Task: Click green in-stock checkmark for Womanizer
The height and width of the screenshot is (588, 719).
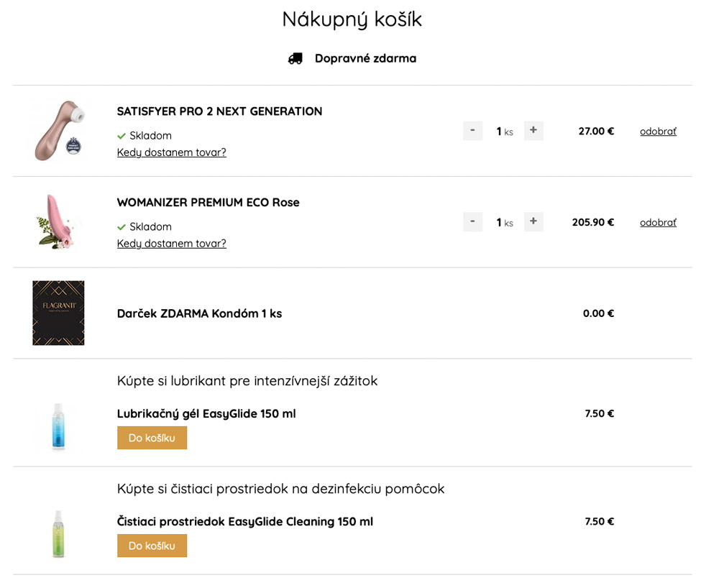Action: click(122, 227)
